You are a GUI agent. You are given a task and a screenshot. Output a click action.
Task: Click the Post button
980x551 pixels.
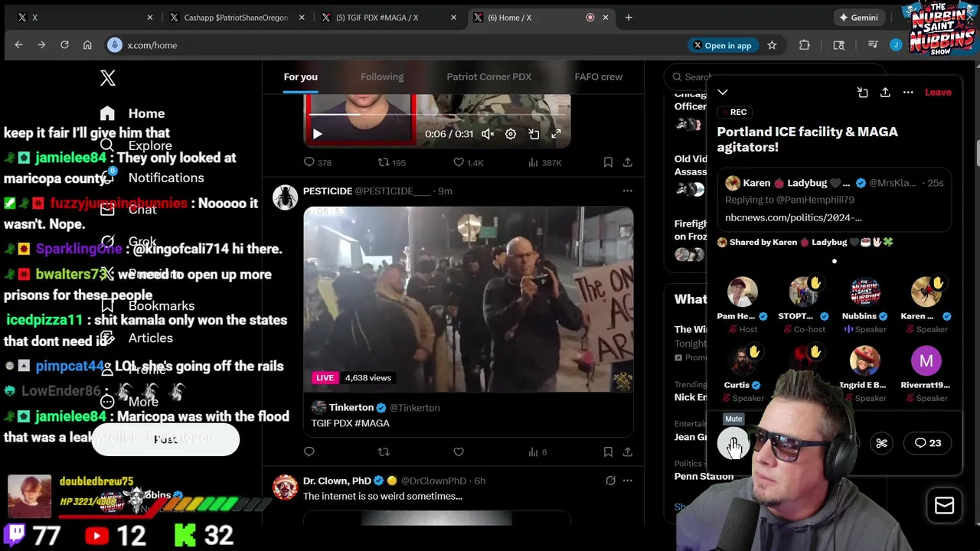165,439
